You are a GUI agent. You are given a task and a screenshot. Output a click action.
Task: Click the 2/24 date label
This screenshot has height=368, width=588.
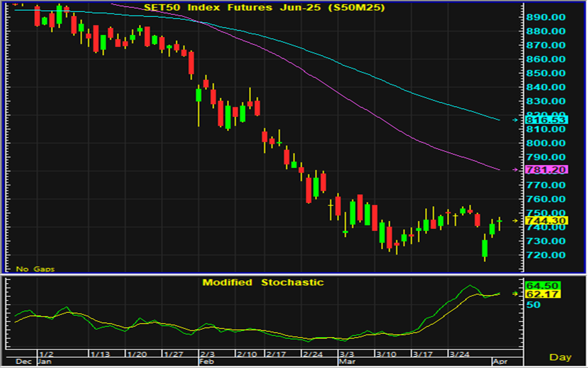coord(313,354)
